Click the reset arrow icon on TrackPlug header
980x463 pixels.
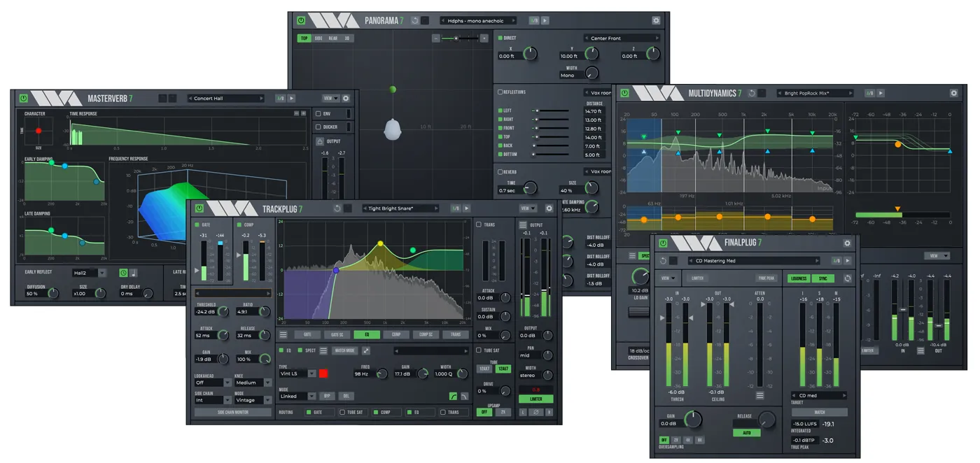337,207
